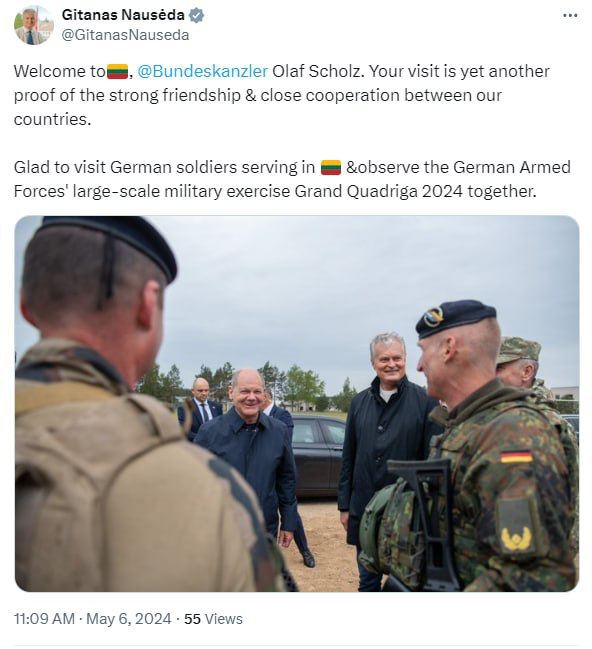Open Gitanas Nausėda's profile avatar

(x=34, y=25)
